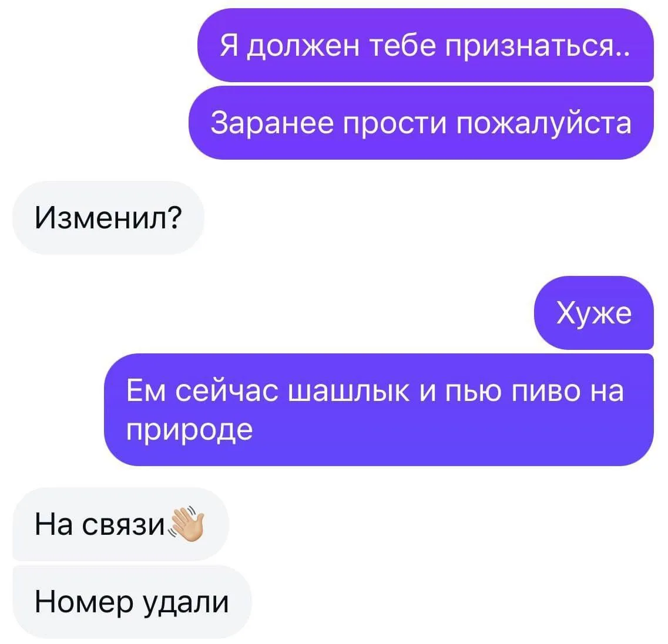
Task: Click the word 'пожалуйста' in second message
Action: [x=544, y=123]
